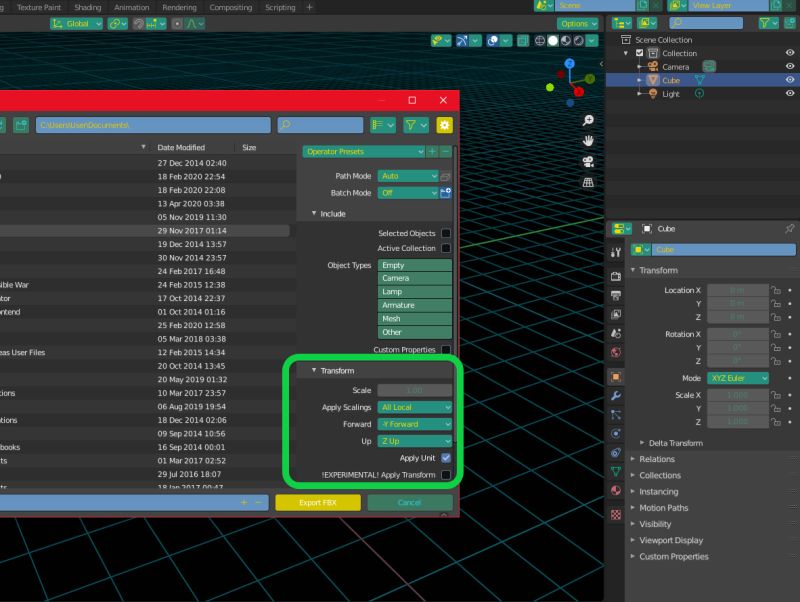This screenshot has width=800, height=602.
Task: Click the Scene Collection icon in the Outliner
Action: [x=624, y=40]
